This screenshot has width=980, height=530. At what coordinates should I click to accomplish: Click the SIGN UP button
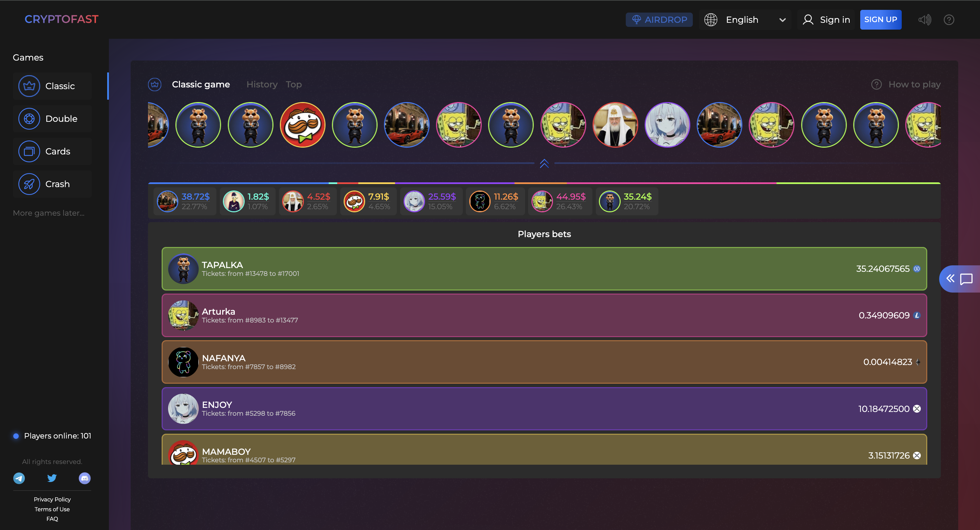[880, 20]
